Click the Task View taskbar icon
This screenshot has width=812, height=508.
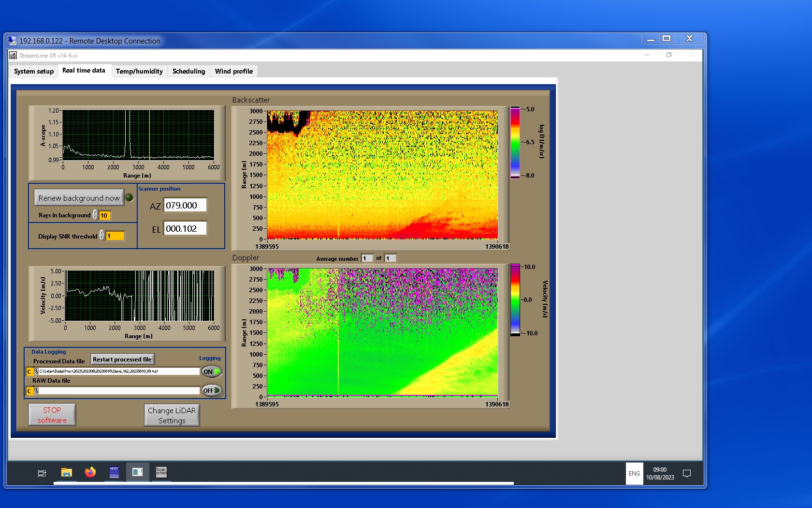(x=42, y=473)
